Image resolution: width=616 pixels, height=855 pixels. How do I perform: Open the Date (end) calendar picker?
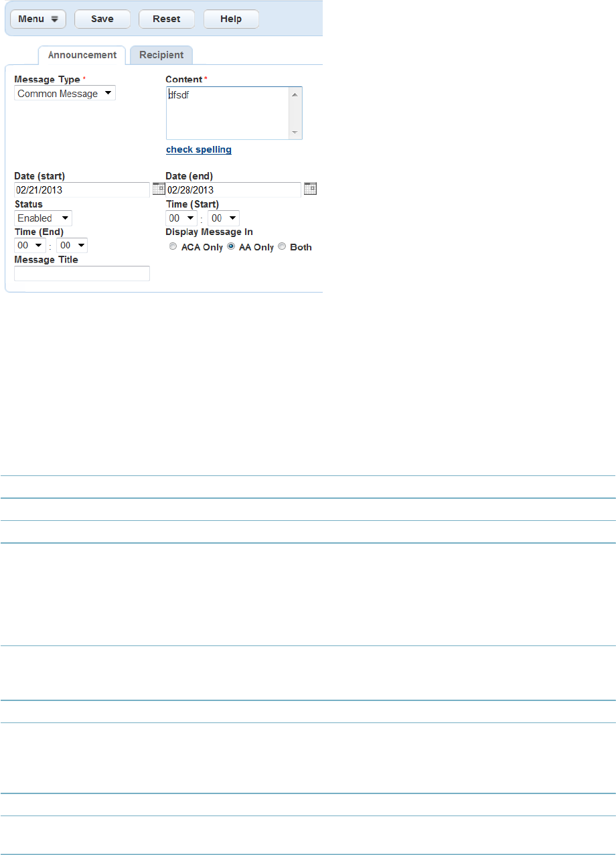click(x=310, y=189)
